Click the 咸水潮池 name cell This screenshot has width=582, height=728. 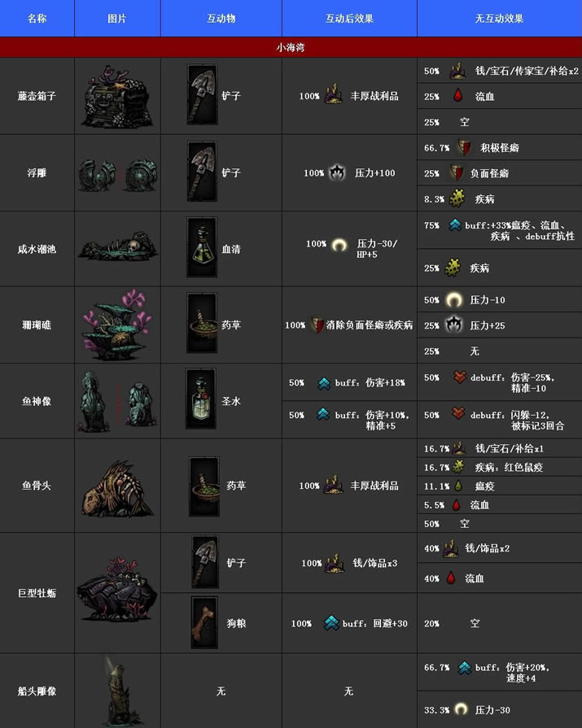pos(37,249)
